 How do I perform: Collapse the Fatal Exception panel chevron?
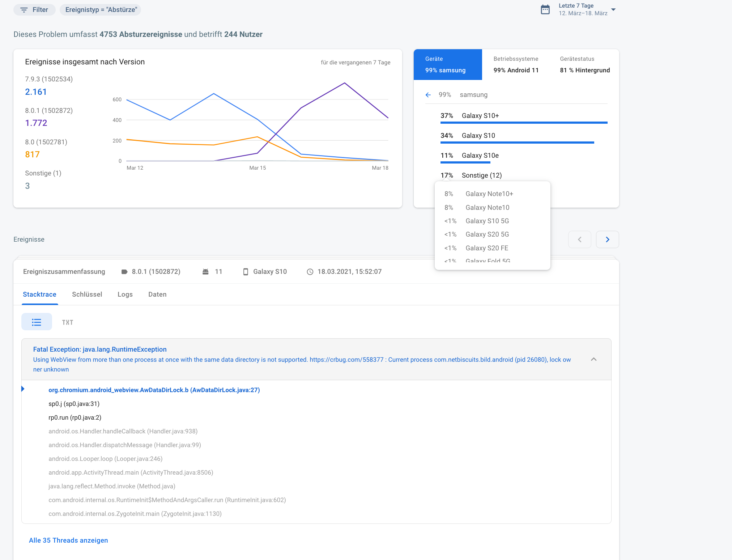[x=593, y=359]
